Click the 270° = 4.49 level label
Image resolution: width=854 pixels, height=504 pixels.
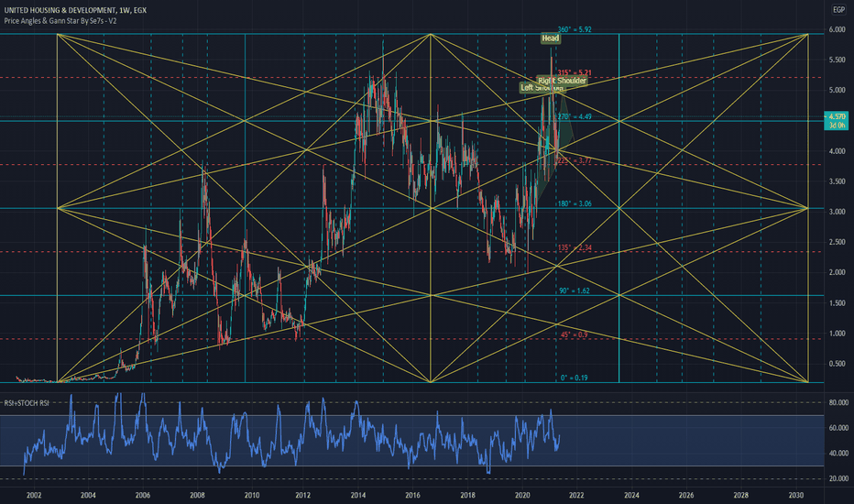point(575,116)
